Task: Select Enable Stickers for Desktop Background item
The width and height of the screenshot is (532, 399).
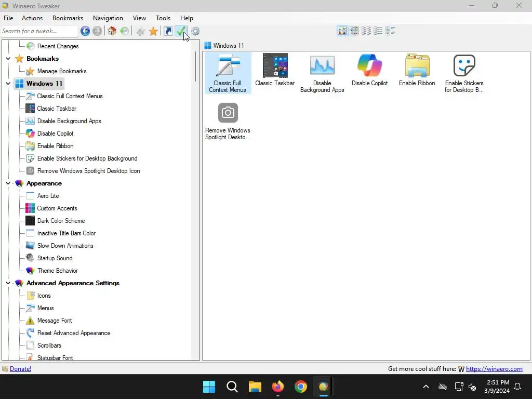Action: (87, 158)
